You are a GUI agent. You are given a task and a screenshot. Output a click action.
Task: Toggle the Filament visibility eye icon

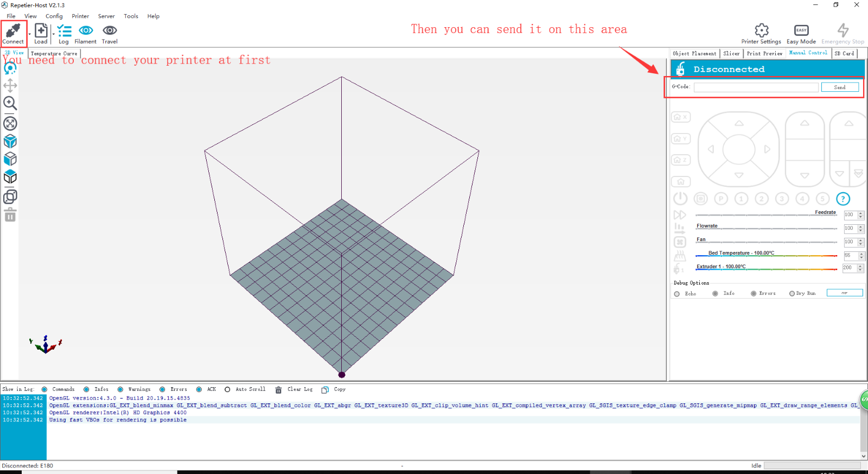[x=86, y=30]
